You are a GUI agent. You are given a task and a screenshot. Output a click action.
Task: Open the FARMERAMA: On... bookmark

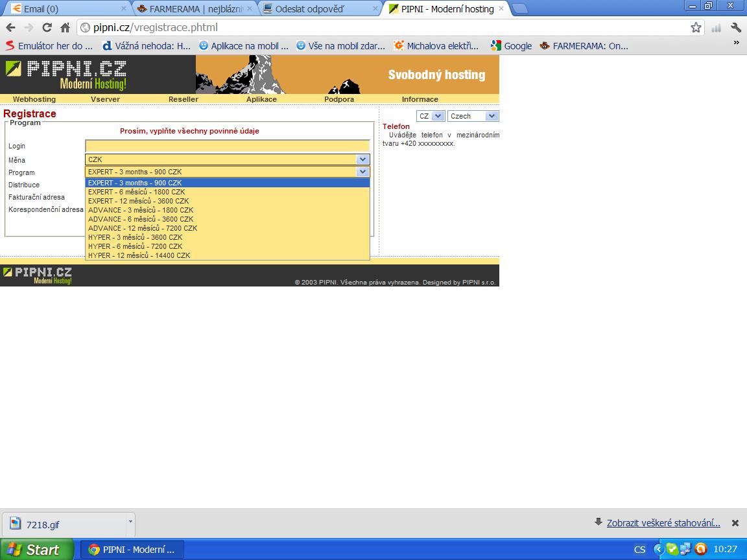584,46
